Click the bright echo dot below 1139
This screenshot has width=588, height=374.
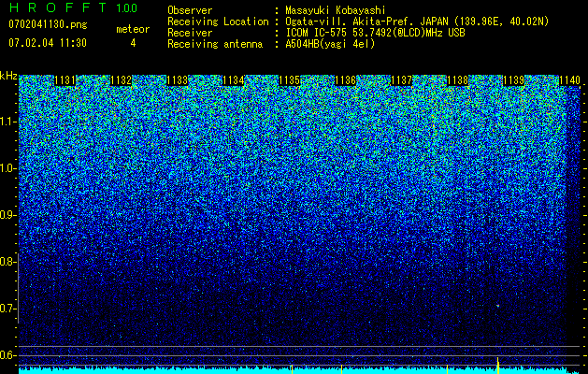[498, 306]
